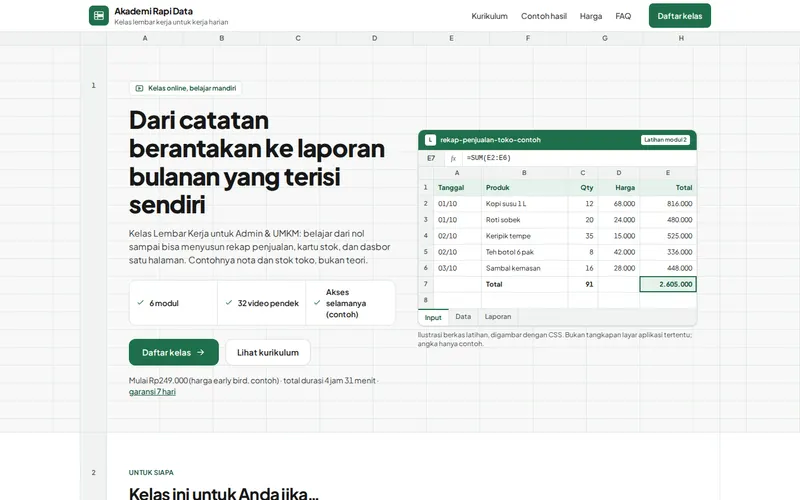Click the Kelas online, belajar mandiri badge text
Image resolution: width=800 pixels, height=500 pixels.
coord(192,88)
